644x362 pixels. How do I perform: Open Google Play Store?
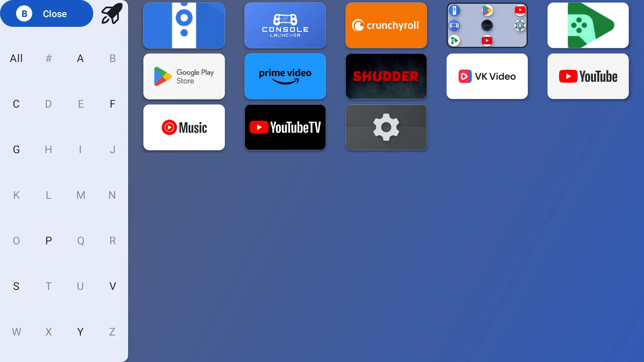(x=184, y=76)
